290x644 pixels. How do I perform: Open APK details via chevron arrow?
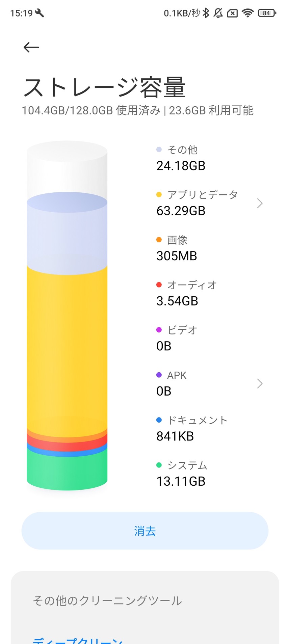259,383
